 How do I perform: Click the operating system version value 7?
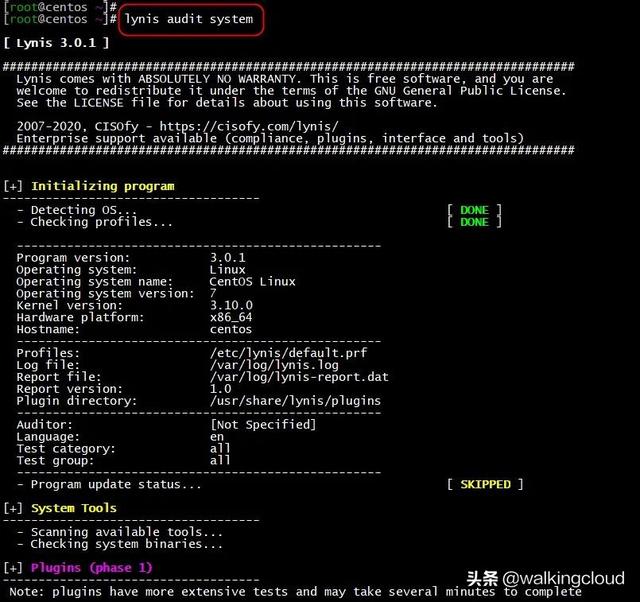click(x=213, y=293)
